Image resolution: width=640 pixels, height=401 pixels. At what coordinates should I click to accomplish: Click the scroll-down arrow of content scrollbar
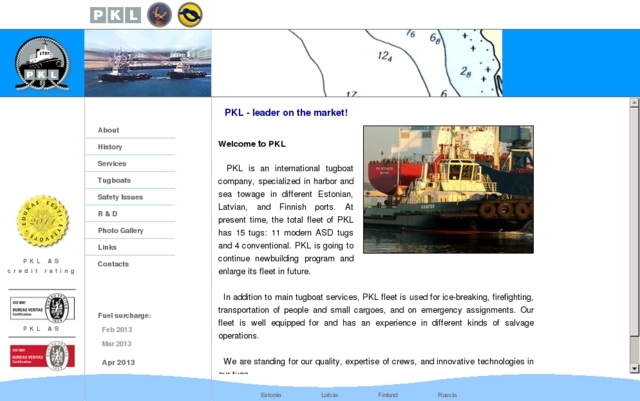pyautogui.click(x=634, y=369)
